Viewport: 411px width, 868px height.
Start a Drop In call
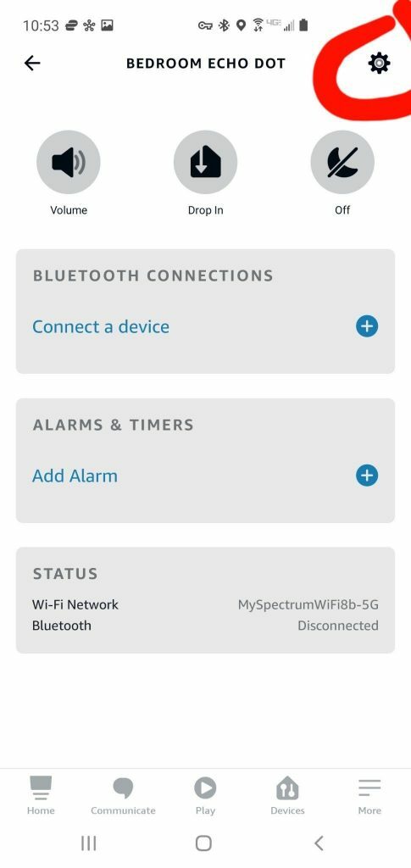[x=205, y=162]
